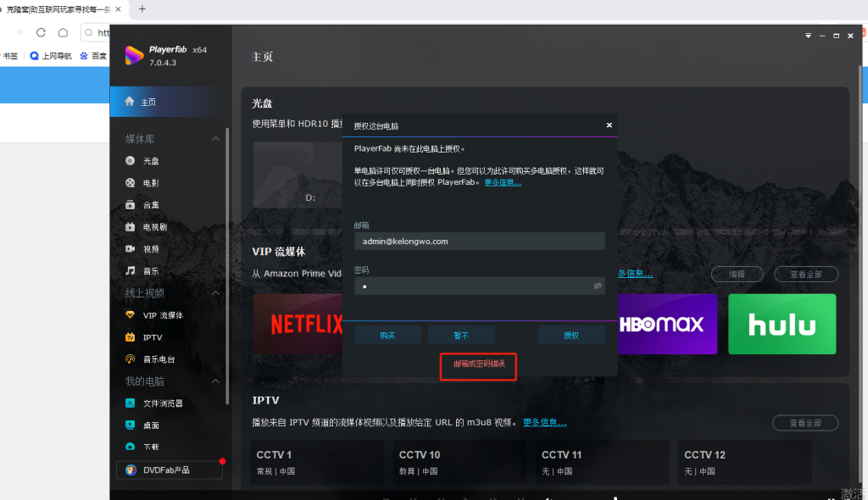
Task: Select the 电影 movies reel icon
Action: point(130,183)
